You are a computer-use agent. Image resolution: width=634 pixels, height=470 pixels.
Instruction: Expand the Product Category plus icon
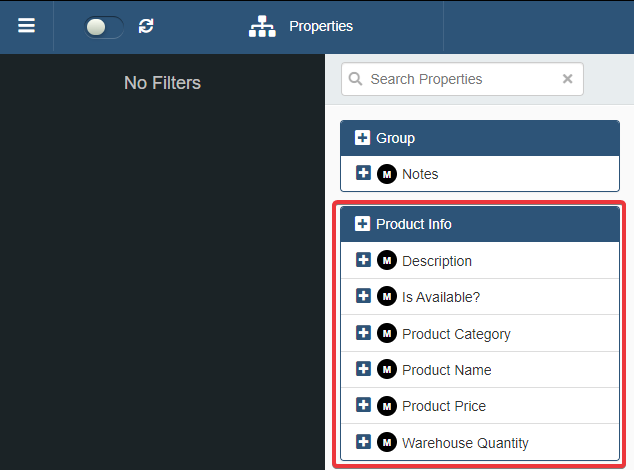click(x=363, y=333)
